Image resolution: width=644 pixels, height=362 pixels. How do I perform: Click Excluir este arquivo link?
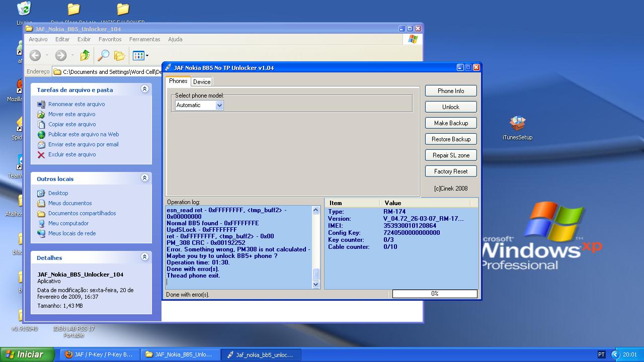tap(72, 154)
